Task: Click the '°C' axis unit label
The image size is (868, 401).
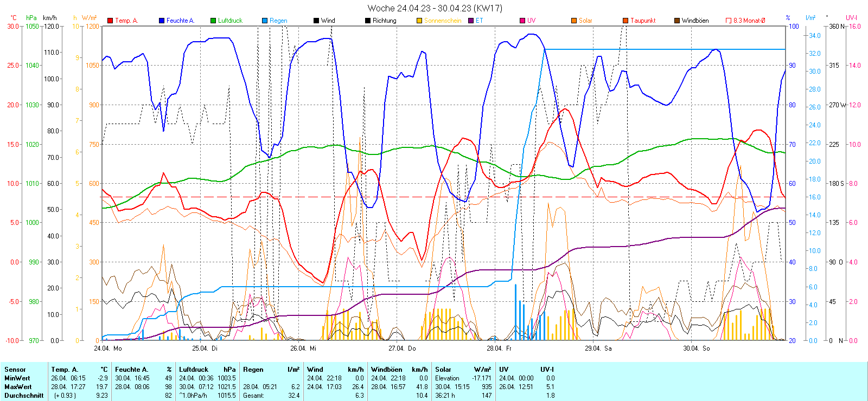Action: pos(14,18)
